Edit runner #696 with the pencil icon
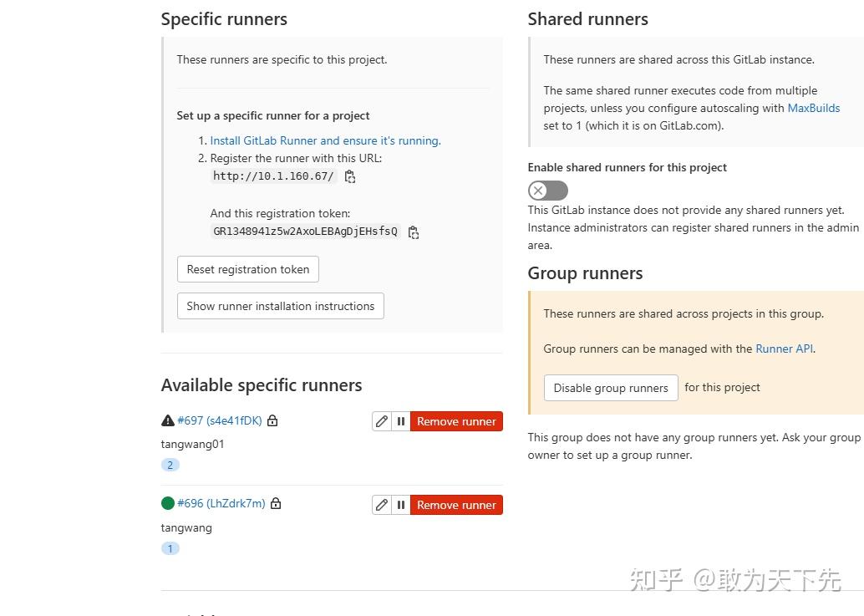The height and width of the screenshot is (616, 864). coord(382,504)
